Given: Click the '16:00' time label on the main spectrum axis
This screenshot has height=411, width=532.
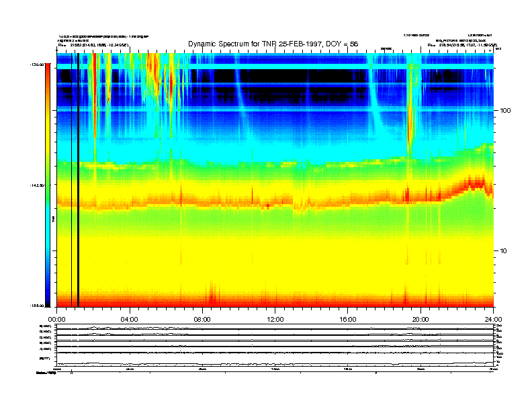Looking at the screenshot, I should [348, 320].
